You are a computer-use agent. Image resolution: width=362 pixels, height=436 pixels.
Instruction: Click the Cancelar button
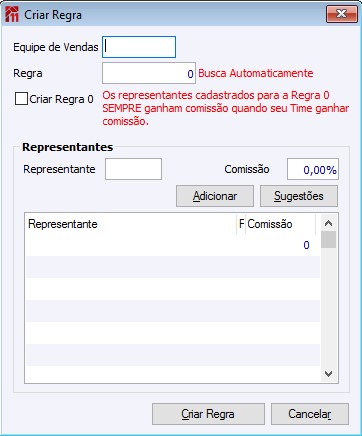tap(310, 414)
